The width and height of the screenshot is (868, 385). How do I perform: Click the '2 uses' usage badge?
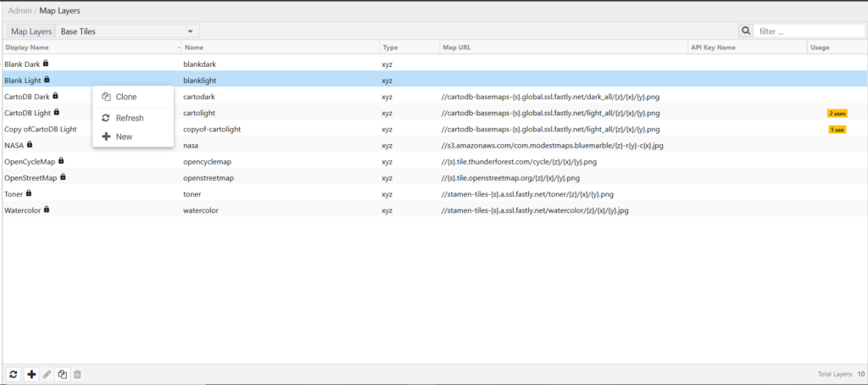(x=837, y=113)
